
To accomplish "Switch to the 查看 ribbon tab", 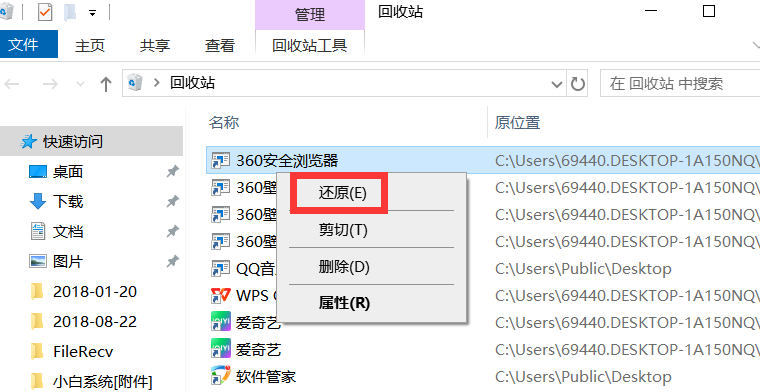I will (x=220, y=46).
